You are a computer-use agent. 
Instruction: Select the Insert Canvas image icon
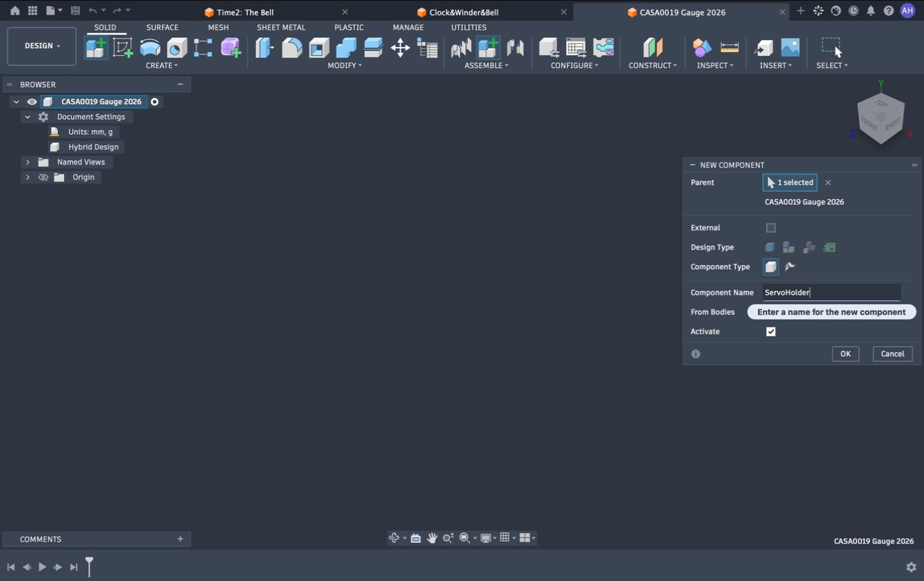tap(790, 47)
